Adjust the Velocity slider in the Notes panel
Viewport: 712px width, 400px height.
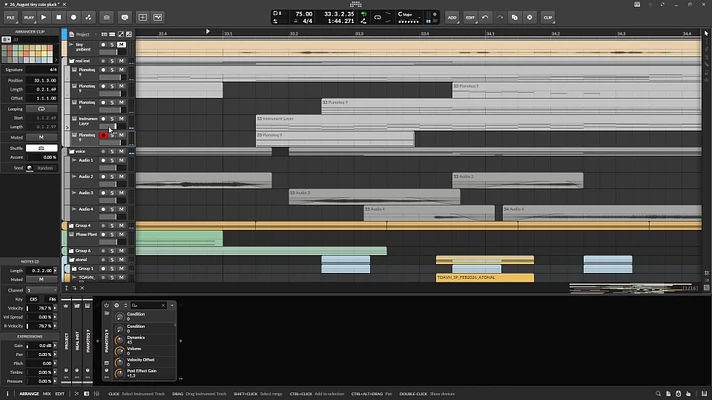pyautogui.click(x=41, y=308)
